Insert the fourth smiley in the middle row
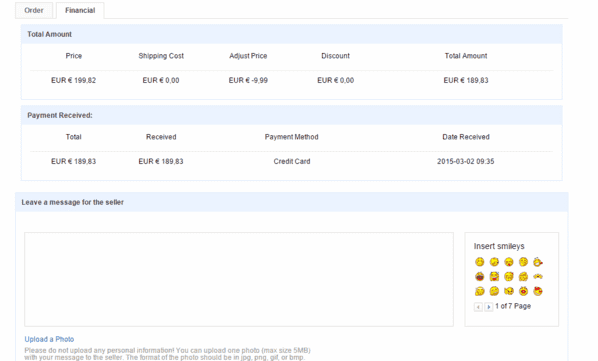The width and height of the screenshot is (598, 361). [523, 276]
